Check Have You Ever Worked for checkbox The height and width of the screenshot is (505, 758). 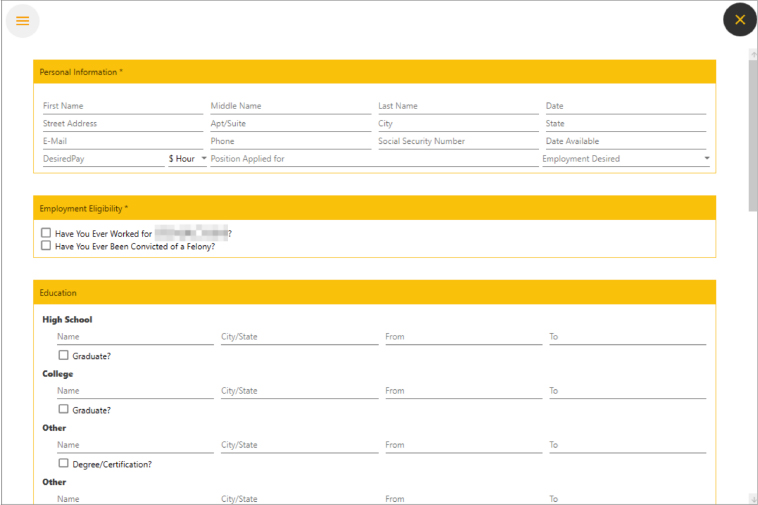pyautogui.click(x=46, y=233)
